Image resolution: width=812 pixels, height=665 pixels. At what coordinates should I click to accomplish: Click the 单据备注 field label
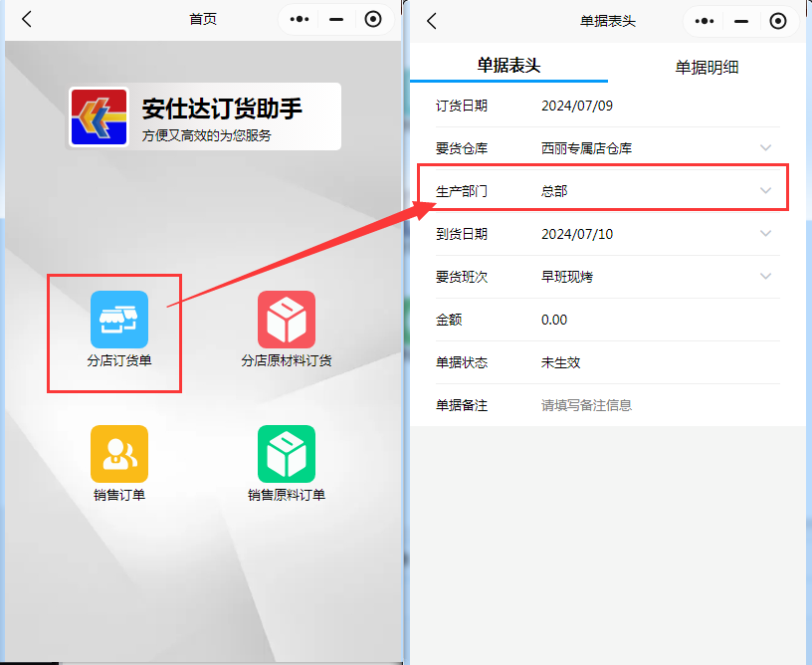pyautogui.click(x=462, y=405)
